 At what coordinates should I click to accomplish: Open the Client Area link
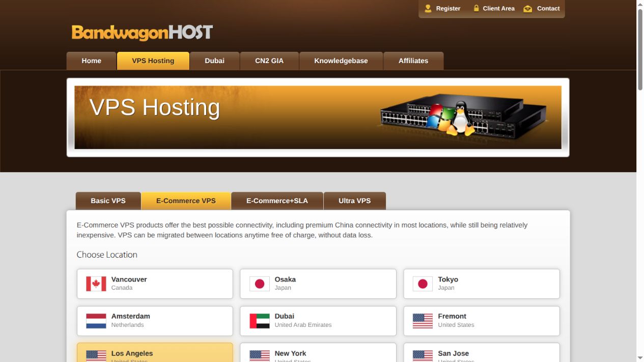pyautogui.click(x=498, y=8)
